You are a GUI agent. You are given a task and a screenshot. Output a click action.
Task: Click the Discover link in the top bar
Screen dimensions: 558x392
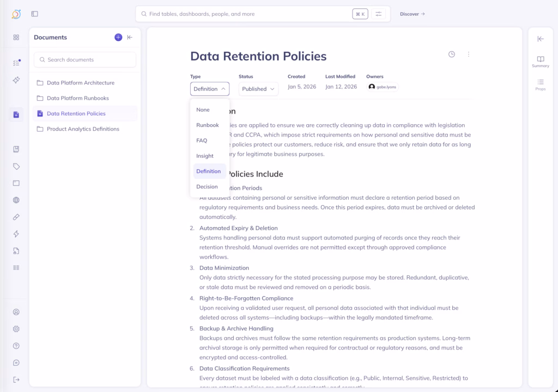(410, 14)
